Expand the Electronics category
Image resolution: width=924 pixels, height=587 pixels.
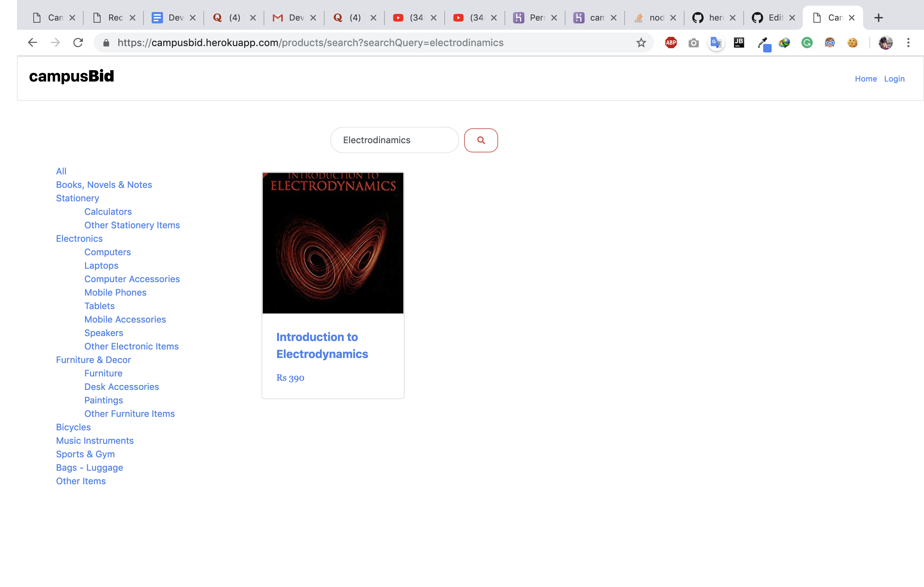tap(79, 238)
